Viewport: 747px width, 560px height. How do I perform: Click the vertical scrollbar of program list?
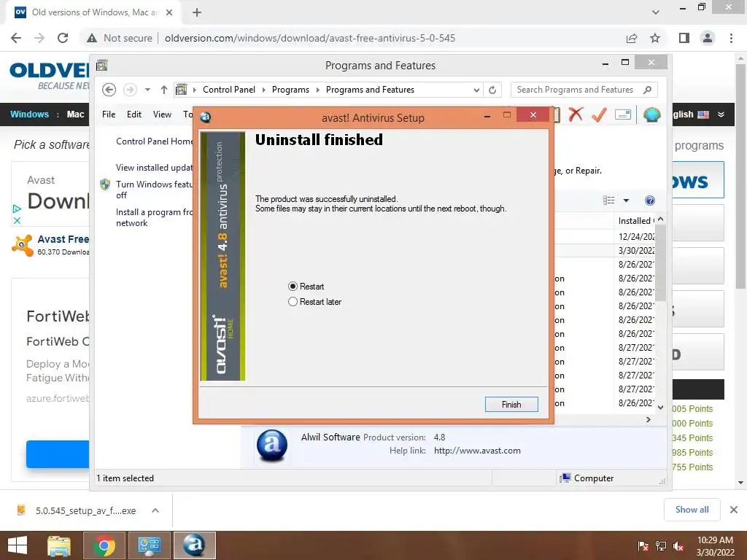tap(660, 262)
